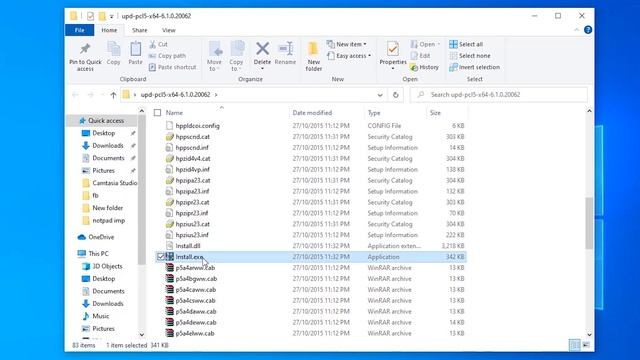Expand the address bar history dropdown

click(x=380, y=95)
